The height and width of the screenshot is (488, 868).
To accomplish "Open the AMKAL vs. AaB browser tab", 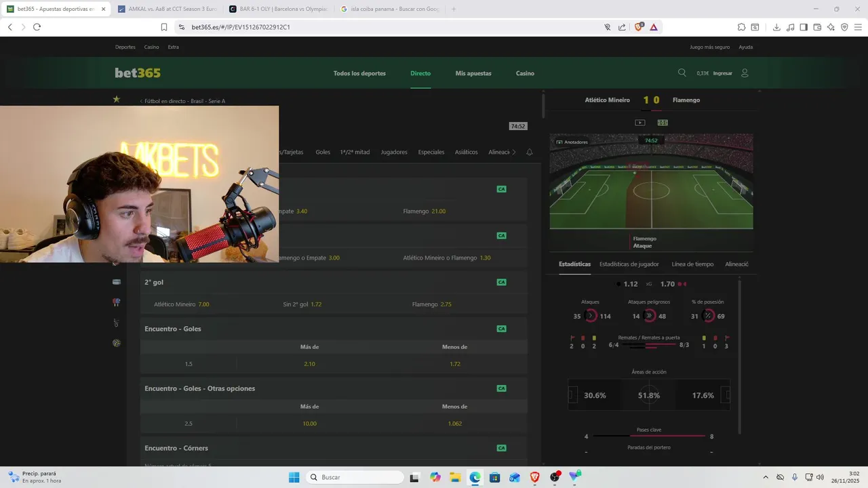I will pyautogui.click(x=167, y=9).
